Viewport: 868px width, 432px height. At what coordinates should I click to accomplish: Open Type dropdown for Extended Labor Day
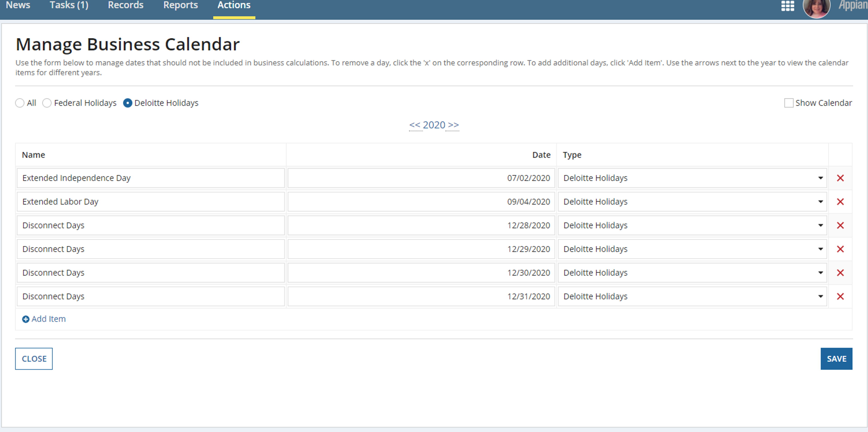692,201
